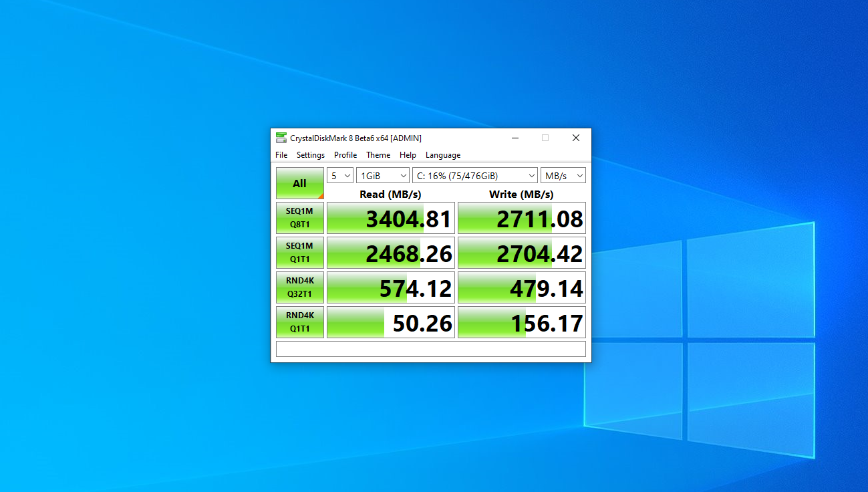
Task: Click the 2711.08 sequential write result
Action: [522, 218]
